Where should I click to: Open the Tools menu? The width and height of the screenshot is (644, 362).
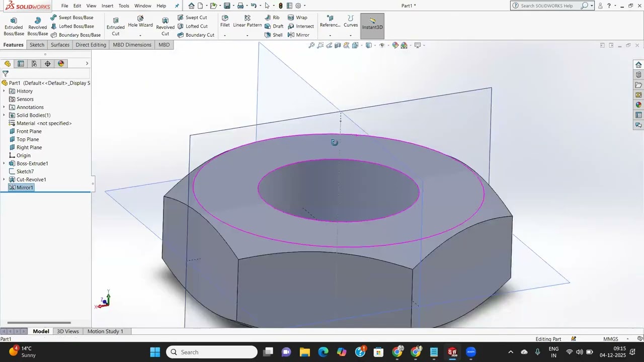124,6
